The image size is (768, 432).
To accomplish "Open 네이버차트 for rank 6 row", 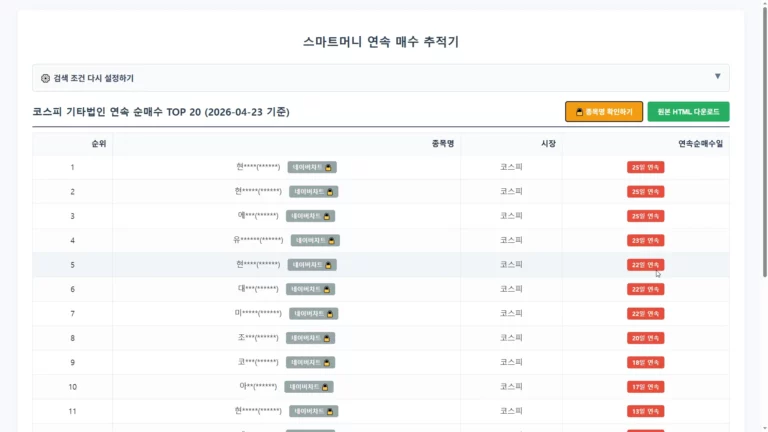I will (311, 289).
